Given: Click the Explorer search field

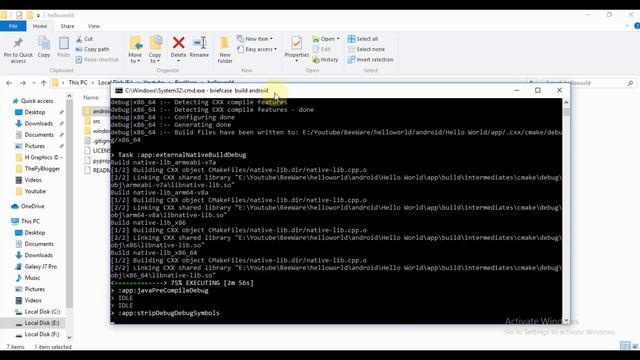Looking at the screenshot, I should pos(589,83).
